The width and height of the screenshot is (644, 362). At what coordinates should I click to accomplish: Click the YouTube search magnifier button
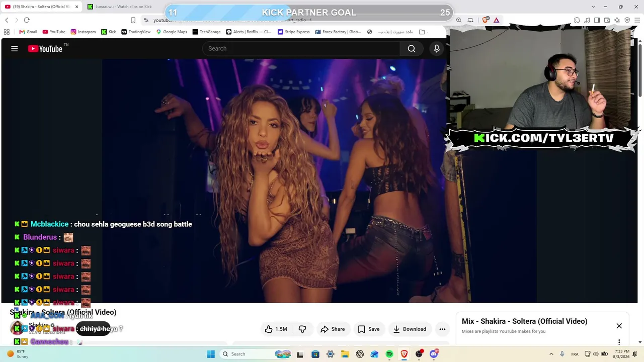(x=412, y=49)
